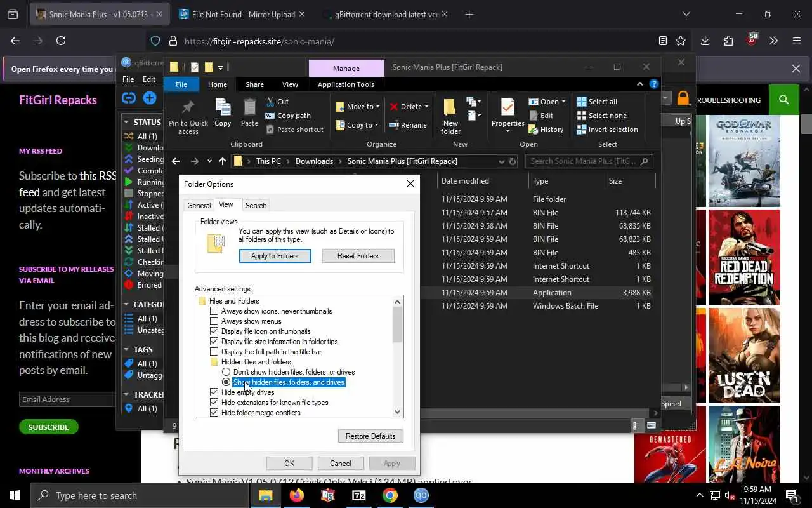The image size is (812, 508).
Task: Select Show hidden files, folders, and drives
Action: click(226, 382)
